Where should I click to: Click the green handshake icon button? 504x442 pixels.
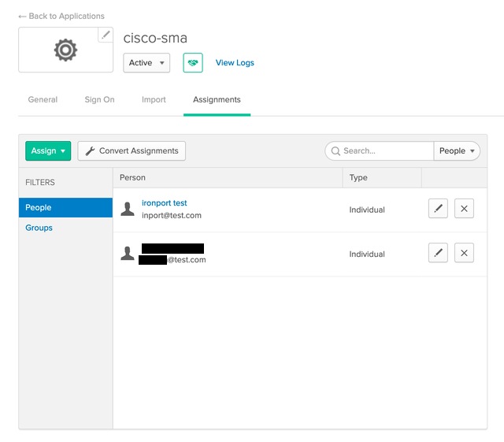click(193, 63)
